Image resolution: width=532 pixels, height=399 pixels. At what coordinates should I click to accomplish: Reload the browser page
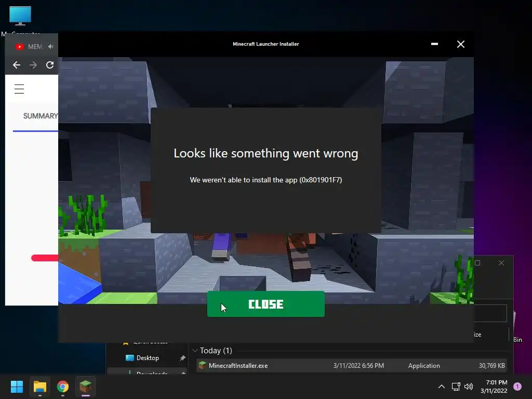click(x=50, y=65)
